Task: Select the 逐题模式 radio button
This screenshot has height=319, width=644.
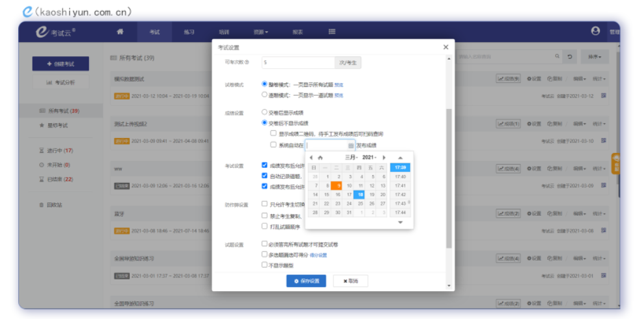Action: (265, 94)
